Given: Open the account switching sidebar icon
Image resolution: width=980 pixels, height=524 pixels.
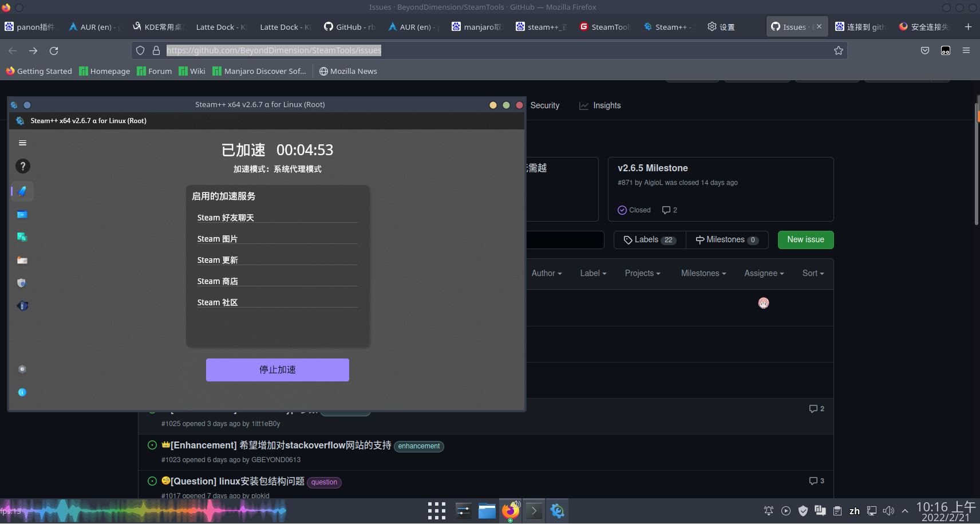Looking at the screenshot, I should click(x=22, y=237).
